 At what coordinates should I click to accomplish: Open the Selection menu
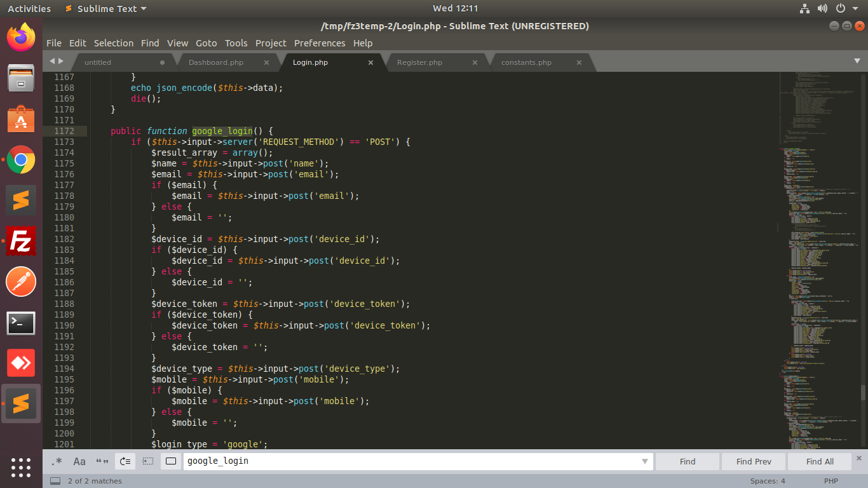click(114, 43)
